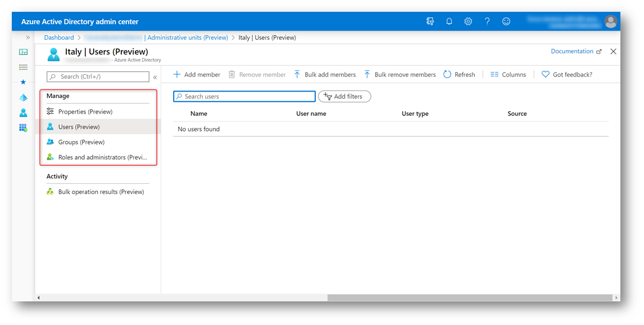Click the Roles and administrators icon
644x325 pixels.
click(50, 157)
